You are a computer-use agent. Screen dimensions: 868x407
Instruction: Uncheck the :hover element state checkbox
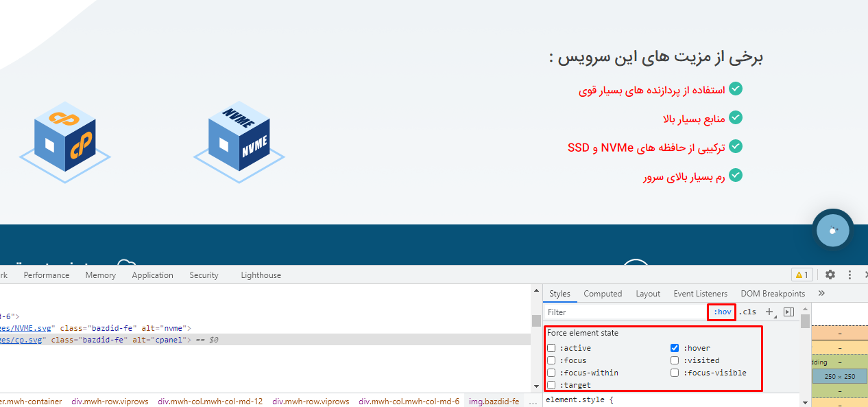675,348
